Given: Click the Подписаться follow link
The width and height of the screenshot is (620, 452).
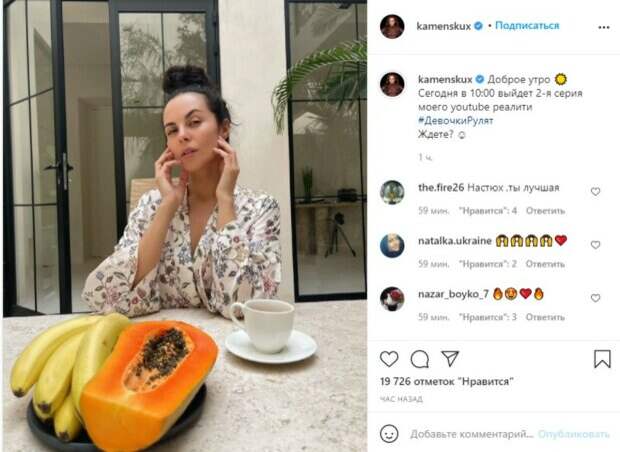Looking at the screenshot, I should click(527, 26).
